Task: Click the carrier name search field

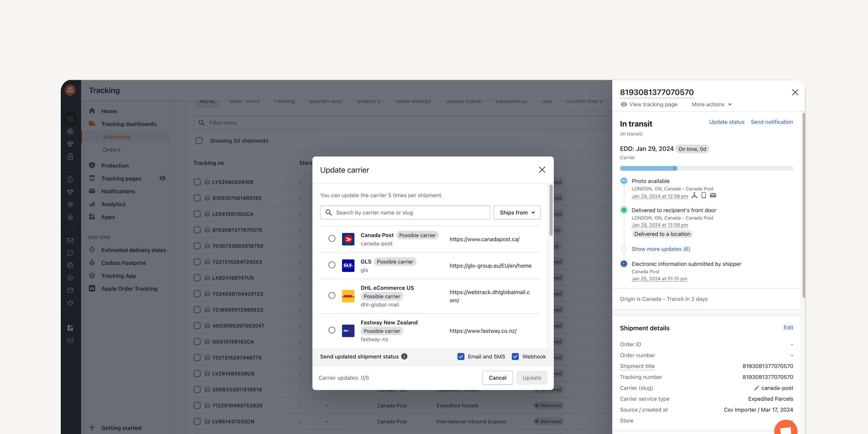Action: [405, 213]
